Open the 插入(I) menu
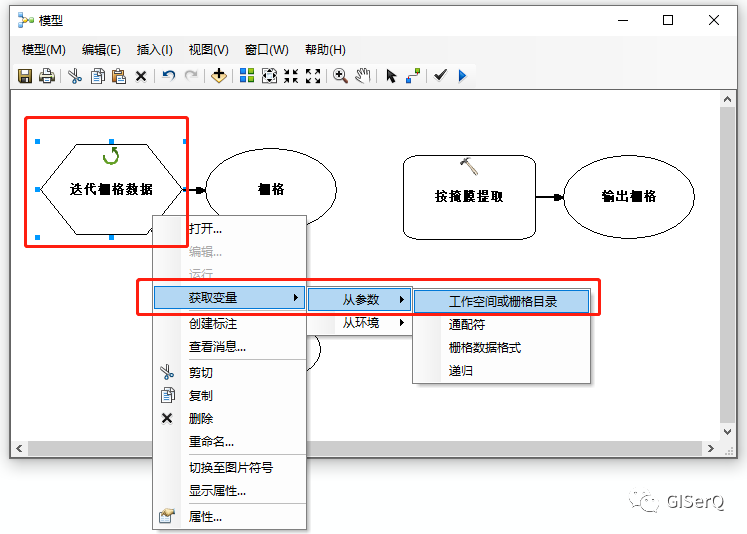Image resolution: width=747 pixels, height=534 pixels. click(x=154, y=50)
